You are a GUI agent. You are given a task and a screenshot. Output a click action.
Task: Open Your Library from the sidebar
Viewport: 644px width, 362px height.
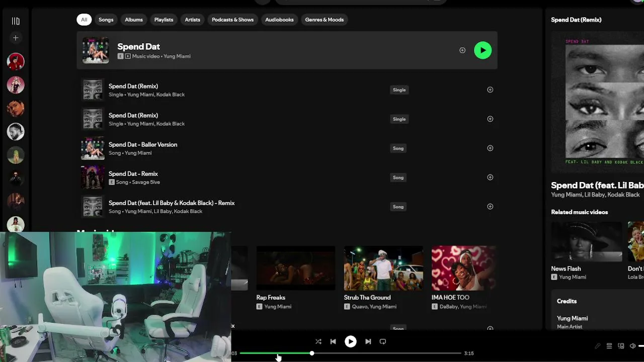coord(16,21)
